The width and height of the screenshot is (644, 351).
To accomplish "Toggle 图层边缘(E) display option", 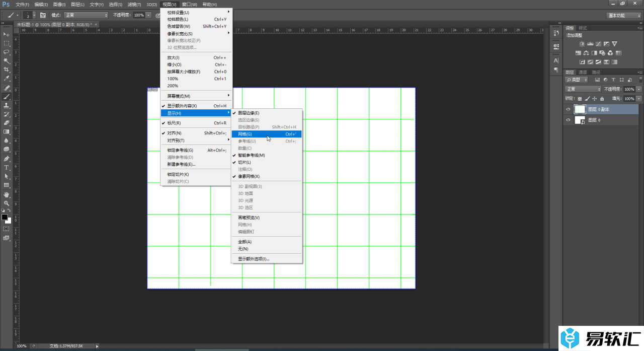I will [267, 113].
